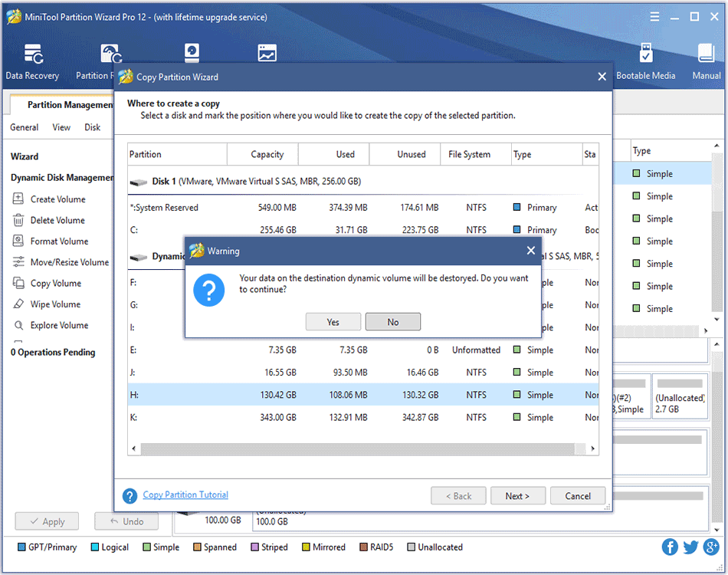The width and height of the screenshot is (728, 575).
Task: Open the Copy Partition Tutorial link
Action: tap(185, 495)
